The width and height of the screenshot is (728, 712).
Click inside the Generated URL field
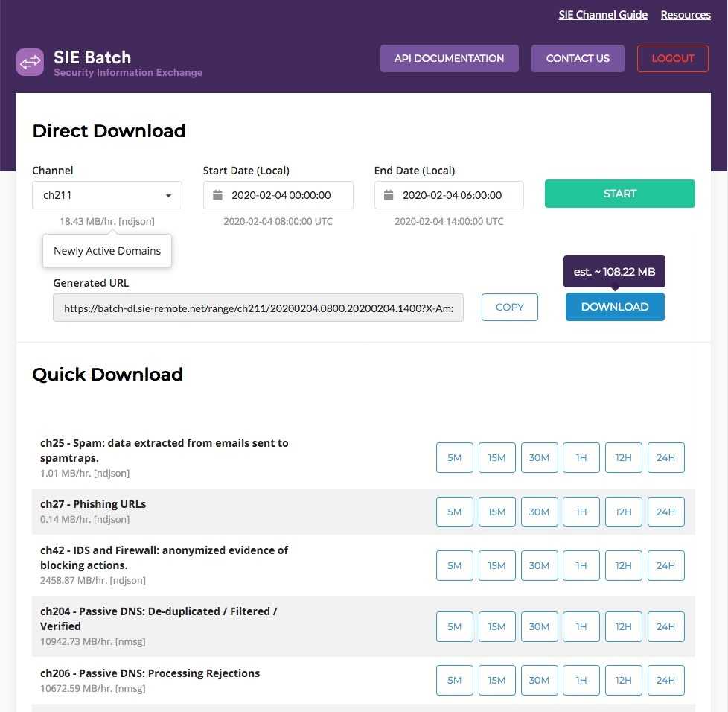(x=258, y=307)
